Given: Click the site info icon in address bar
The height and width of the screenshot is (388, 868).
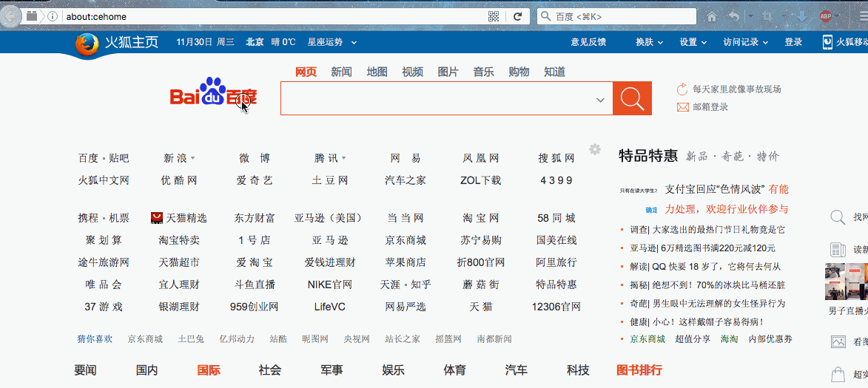Looking at the screenshot, I should pyautogui.click(x=53, y=16).
